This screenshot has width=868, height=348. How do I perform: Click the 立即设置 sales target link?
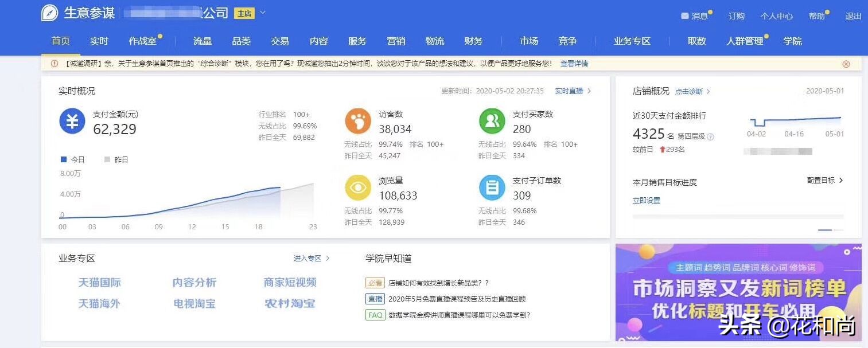[x=645, y=200]
